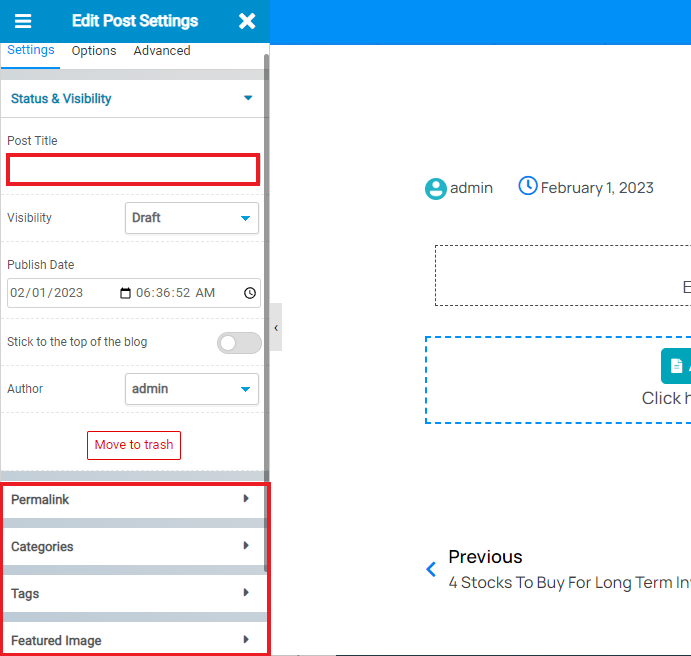Expand the Featured Image section
Viewport: 691px width, 656px height.
(x=133, y=640)
